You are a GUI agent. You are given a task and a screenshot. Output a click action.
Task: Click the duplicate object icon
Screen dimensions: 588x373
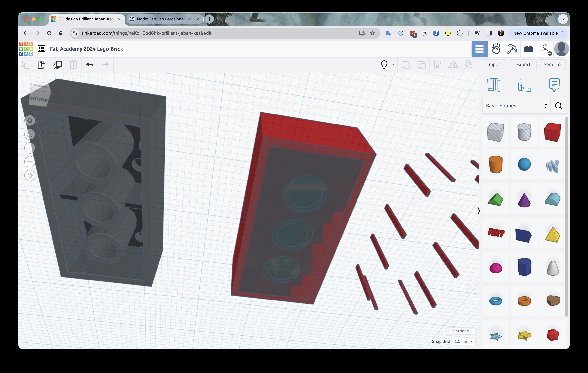coord(57,65)
